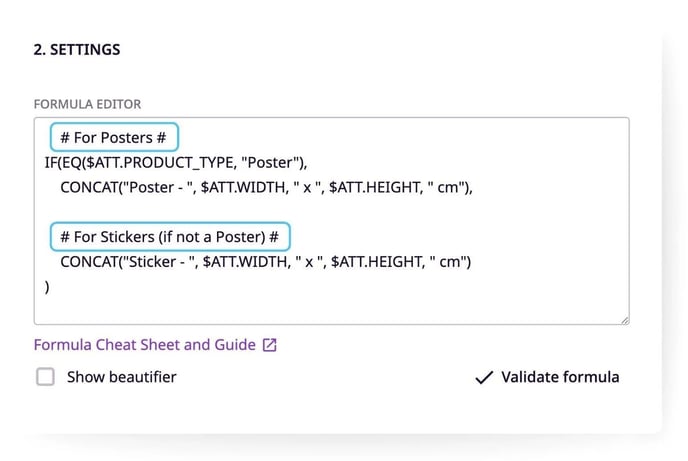Image resolution: width=688 pixels, height=461 pixels.
Task: Open the Formula Cheat Sheet and Guide link
Action: [144, 345]
